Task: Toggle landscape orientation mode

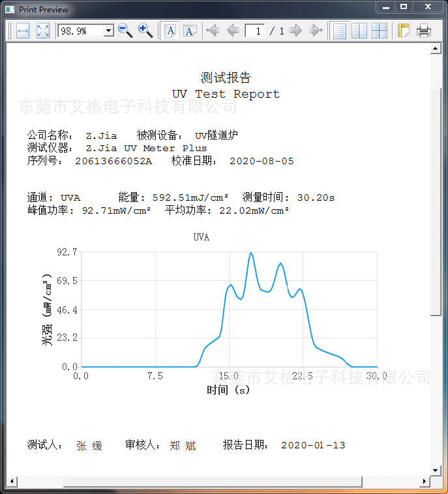Action: [190, 31]
